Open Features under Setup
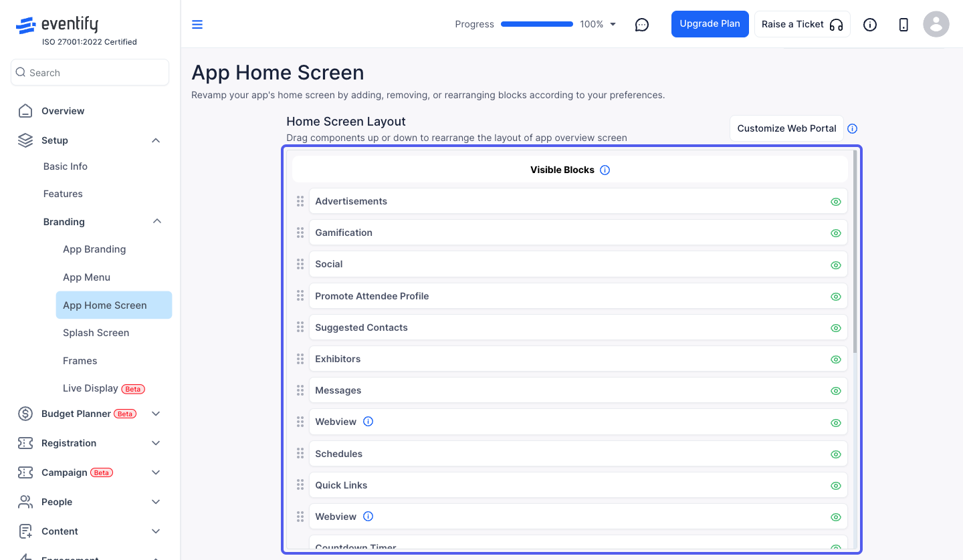963x560 pixels. coord(63,194)
